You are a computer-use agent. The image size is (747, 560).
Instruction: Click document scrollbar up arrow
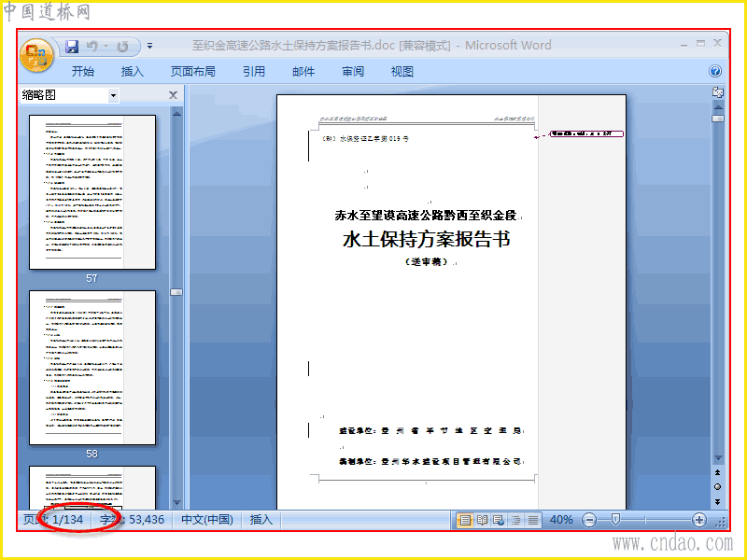click(718, 107)
